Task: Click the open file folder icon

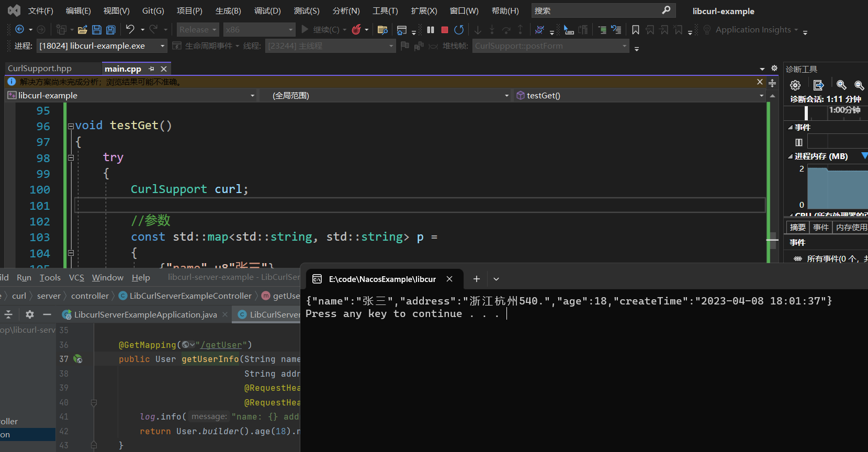Action: coord(82,30)
